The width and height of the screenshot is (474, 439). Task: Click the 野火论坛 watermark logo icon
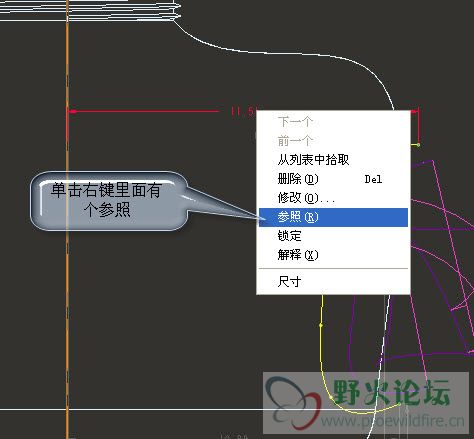pos(294,403)
